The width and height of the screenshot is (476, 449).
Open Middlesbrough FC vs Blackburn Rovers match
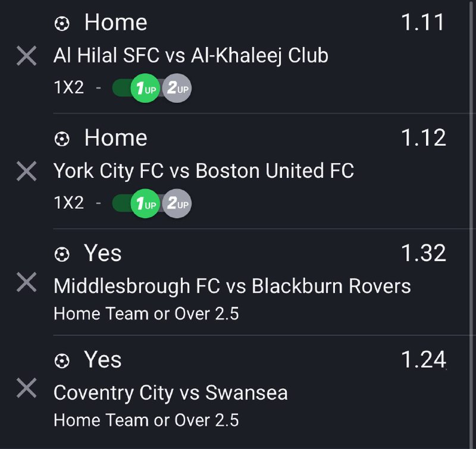click(x=232, y=286)
